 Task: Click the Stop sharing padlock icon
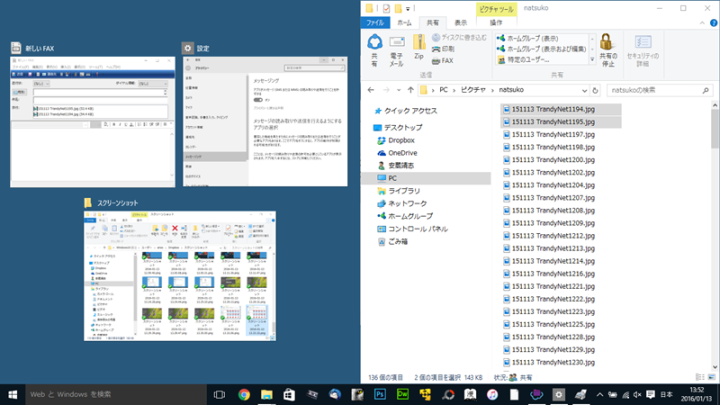click(608, 50)
